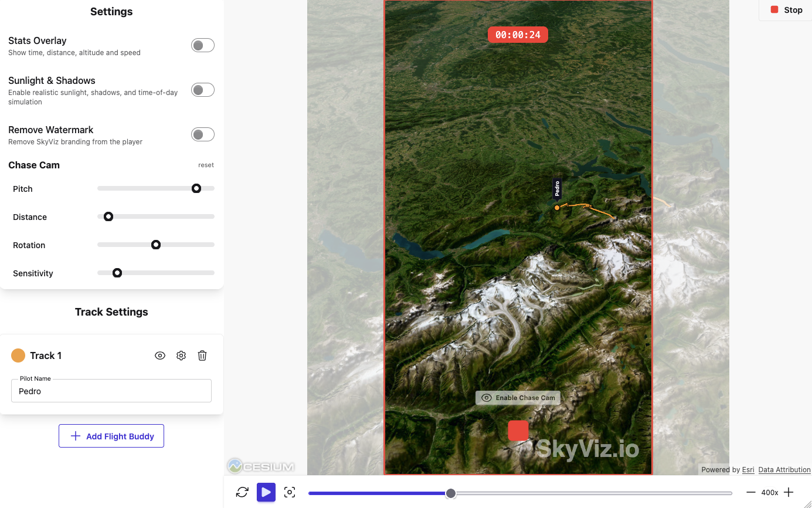The height and width of the screenshot is (508, 812).
Task: Click the diagonal resize handle near the zoom controls
Action: tap(807, 502)
